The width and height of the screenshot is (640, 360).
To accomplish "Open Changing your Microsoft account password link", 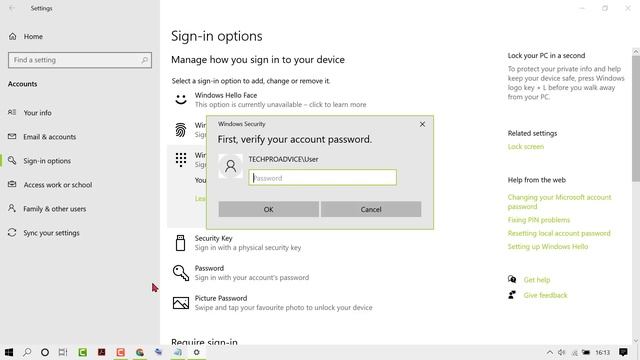I will tap(559, 202).
